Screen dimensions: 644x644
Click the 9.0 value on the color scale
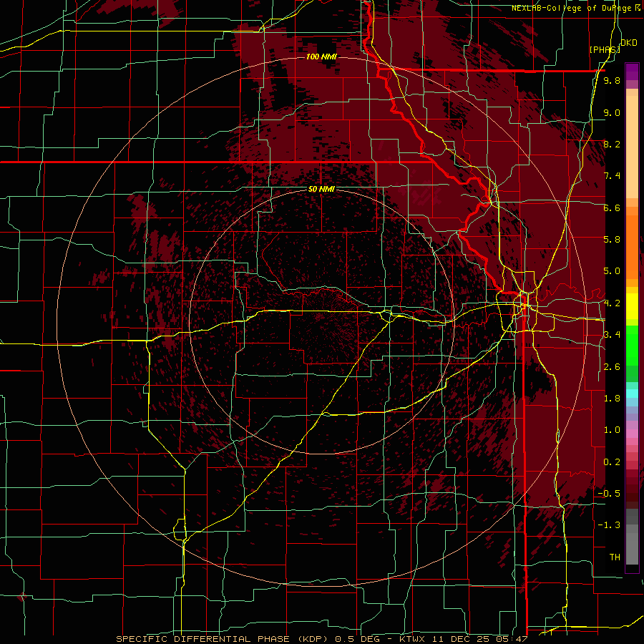coord(612,112)
